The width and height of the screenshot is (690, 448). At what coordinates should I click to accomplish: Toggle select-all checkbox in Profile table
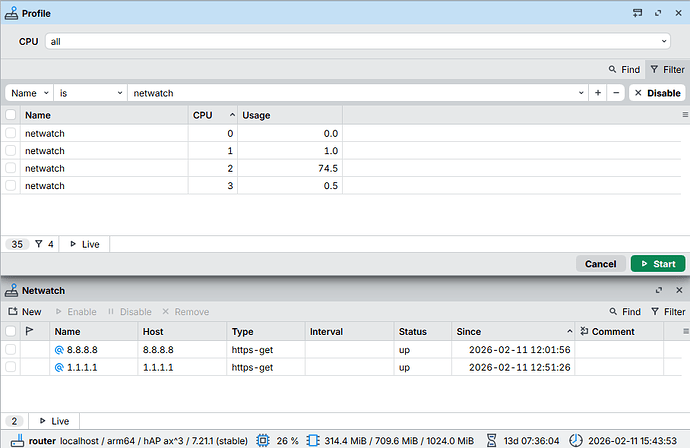(11, 115)
